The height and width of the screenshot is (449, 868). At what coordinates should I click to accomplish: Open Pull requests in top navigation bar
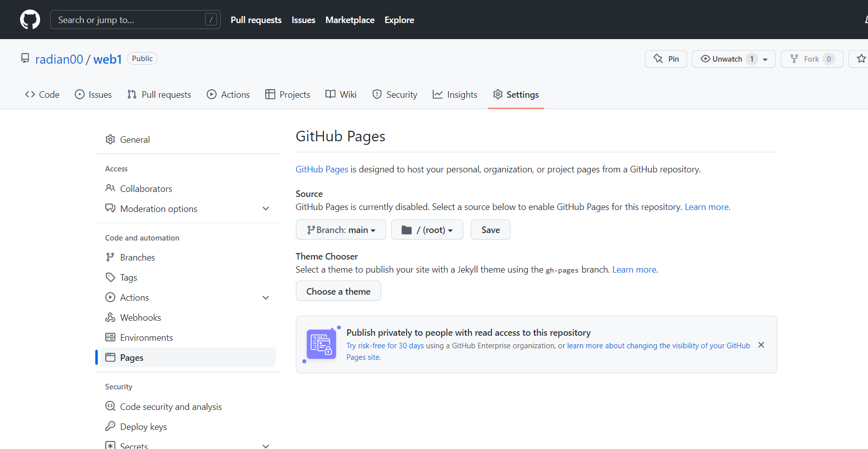pyautogui.click(x=256, y=20)
